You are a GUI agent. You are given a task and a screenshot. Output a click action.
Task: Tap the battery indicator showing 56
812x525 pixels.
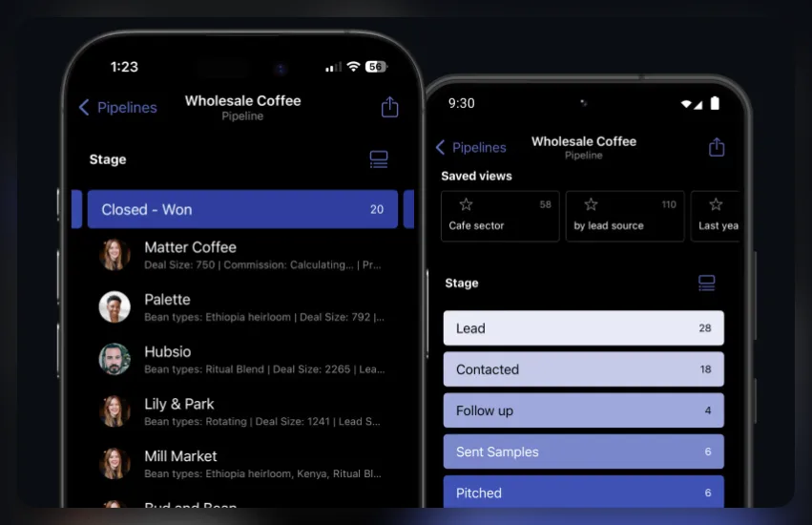pos(376,66)
